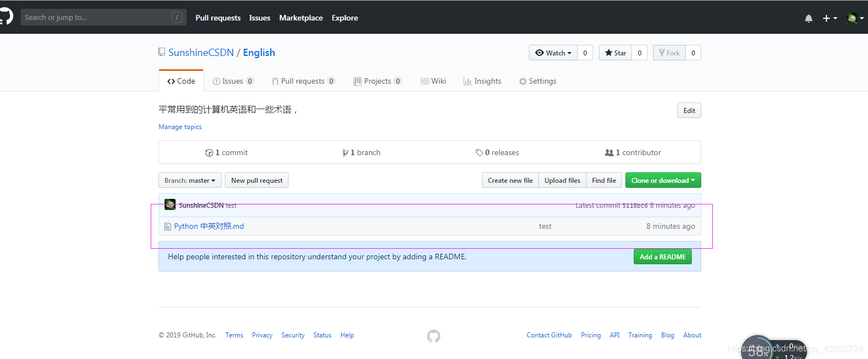Switch to the Projects tab
This screenshot has height=359, width=868.
[378, 81]
